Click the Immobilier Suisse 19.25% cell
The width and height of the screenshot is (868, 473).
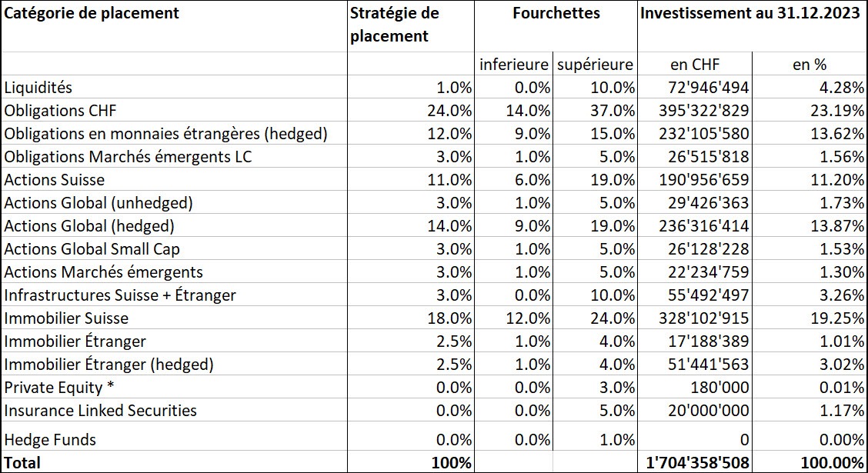point(810,318)
